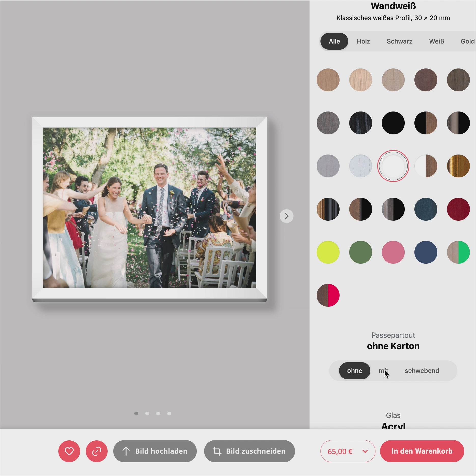The height and width of the screenshot is (476, 476).
Task: Click the ohne Karton label
Action: (x=393, y=346)
